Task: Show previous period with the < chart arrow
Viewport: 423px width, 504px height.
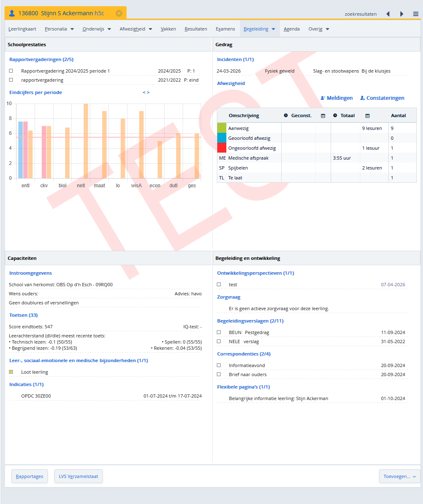Action: point(144,92)
